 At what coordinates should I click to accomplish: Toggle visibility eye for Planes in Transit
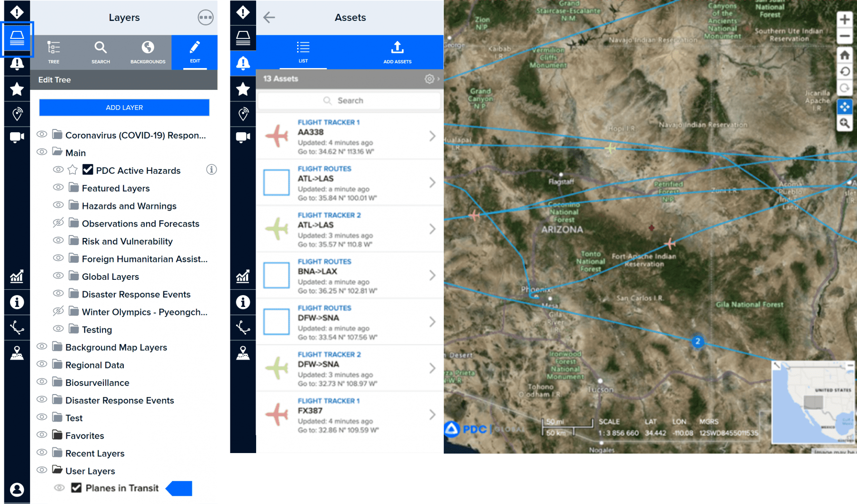click(x=59, y=488)
